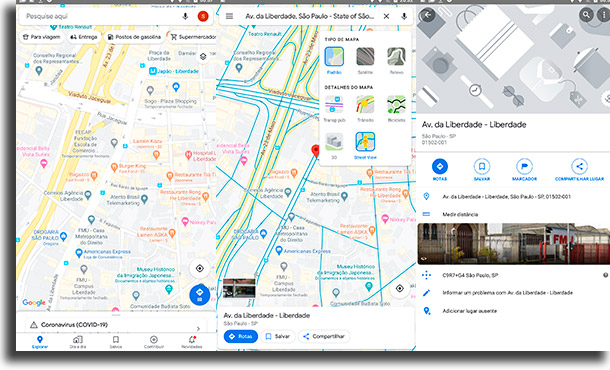The height and width of the screenshot is (370, 610).
Task: Select the Supermercados chip
Action: pyautogui.click(x=193, y=37)
